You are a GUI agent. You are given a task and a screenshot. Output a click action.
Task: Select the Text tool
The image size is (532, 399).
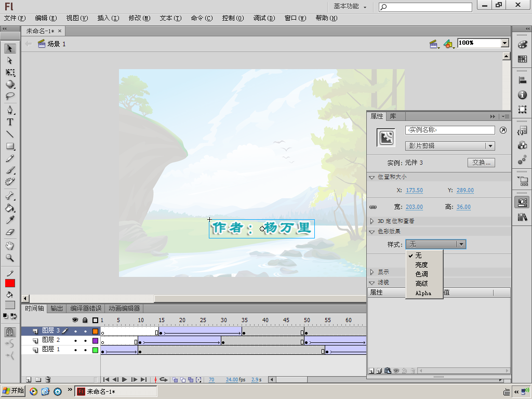click(x=10, y=122)
